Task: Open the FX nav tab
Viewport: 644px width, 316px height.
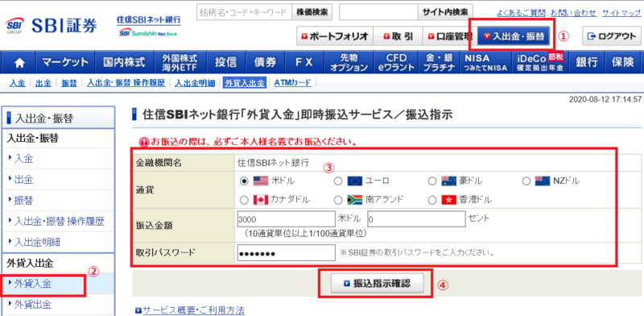Action: (x=304, y=63)
